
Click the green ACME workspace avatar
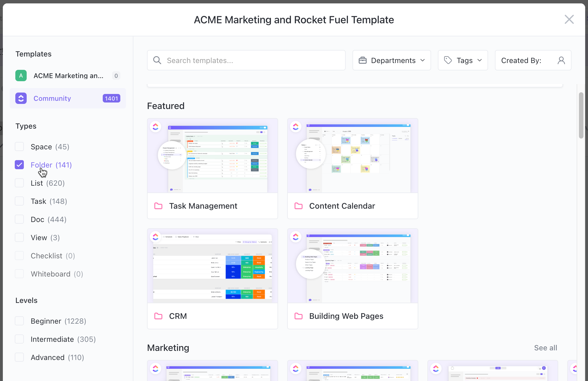(21, 76)
